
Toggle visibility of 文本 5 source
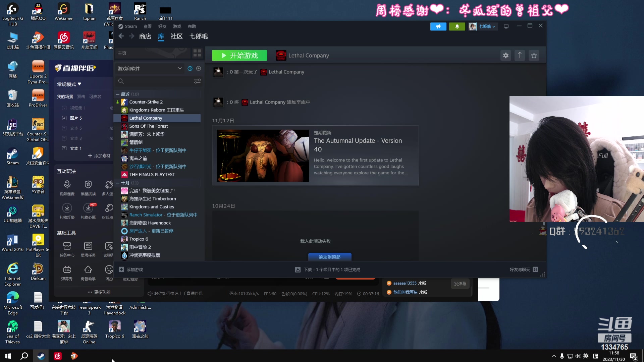[x=111, y=128]
